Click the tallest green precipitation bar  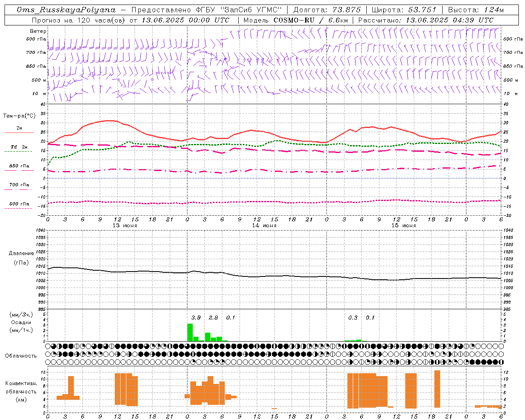(x=190, y=332)
